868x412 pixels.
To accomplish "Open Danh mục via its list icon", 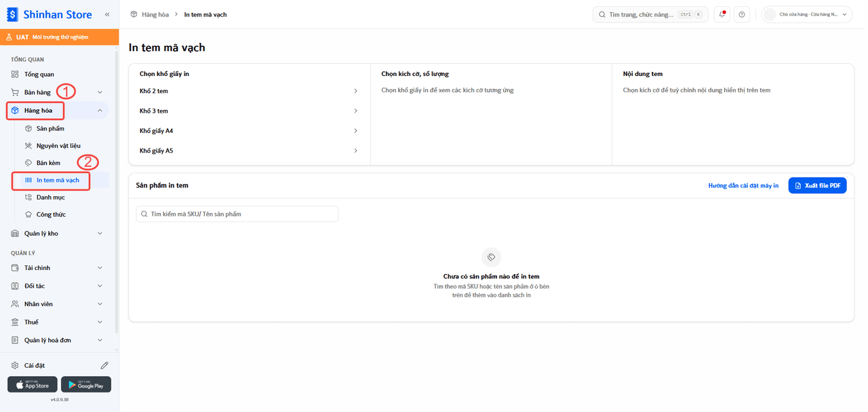I will coord(28,198).
